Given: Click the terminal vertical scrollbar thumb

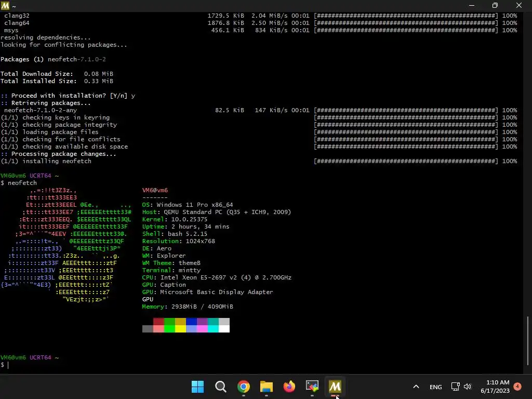Looking at the screenshot, I should tap(528, 341).
